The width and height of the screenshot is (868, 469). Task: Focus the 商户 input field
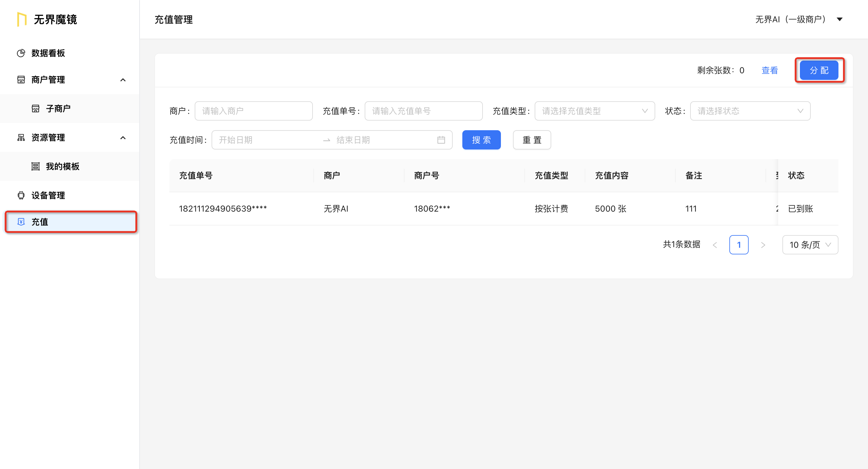pos(254,111)
